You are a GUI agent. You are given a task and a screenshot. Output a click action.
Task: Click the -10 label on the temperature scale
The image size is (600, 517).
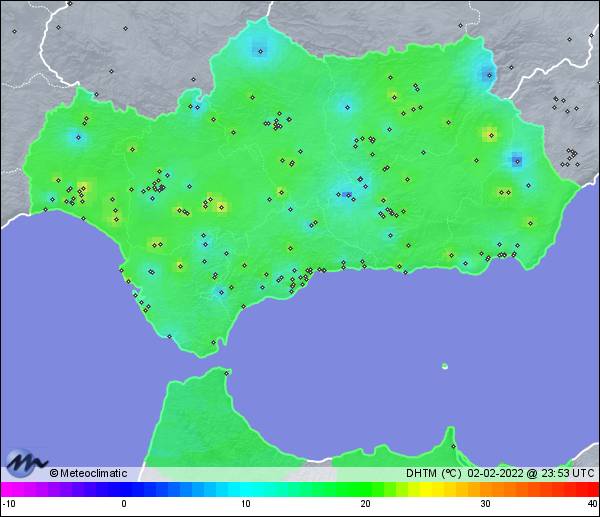[x=8, y=504]
